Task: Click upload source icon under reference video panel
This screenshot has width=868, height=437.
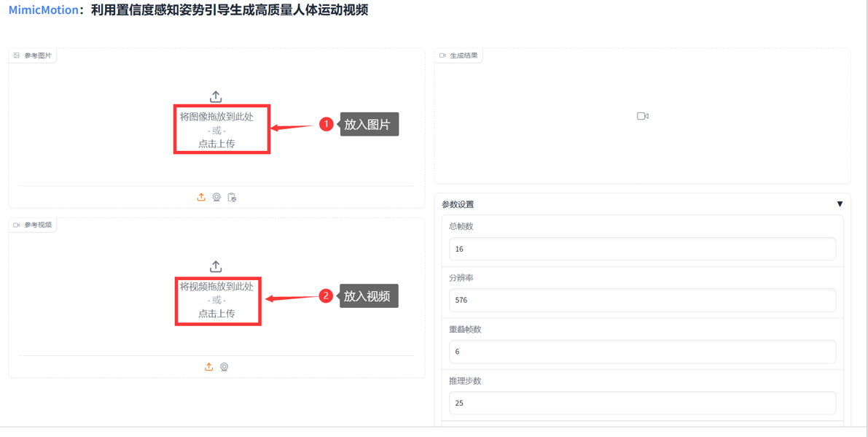Action: [208, 367]
